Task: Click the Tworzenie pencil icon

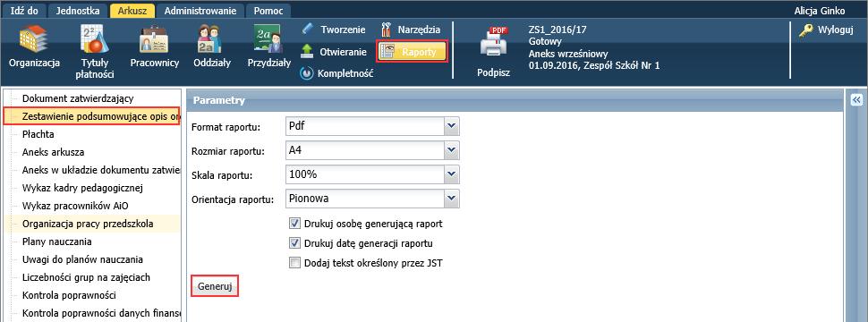Action: (307, 30)
